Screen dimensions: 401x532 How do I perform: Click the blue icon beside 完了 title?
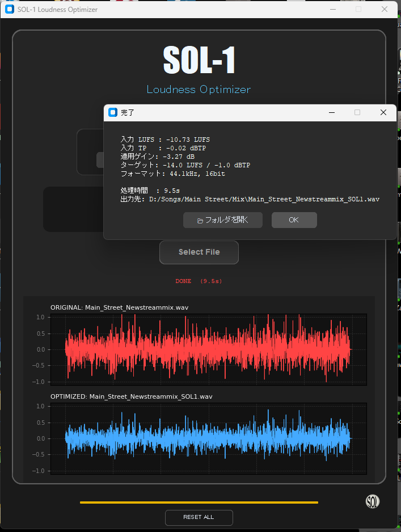coord(113,112)
